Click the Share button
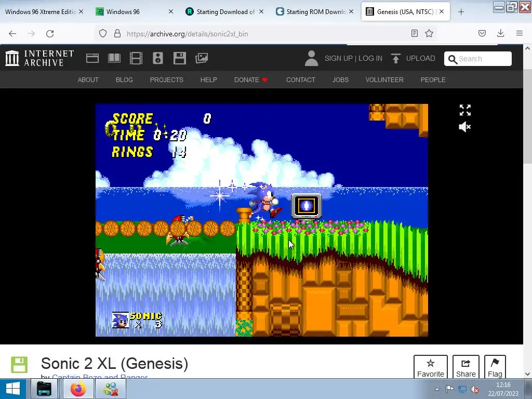Viewport: 532px width, 399px height. (466, 367)
